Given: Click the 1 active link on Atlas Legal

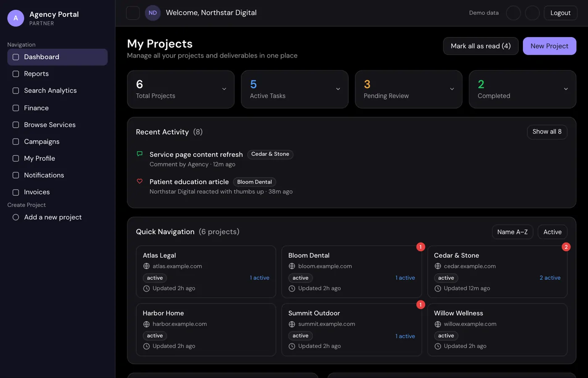Looking at the screenshot, I should 260,278.
